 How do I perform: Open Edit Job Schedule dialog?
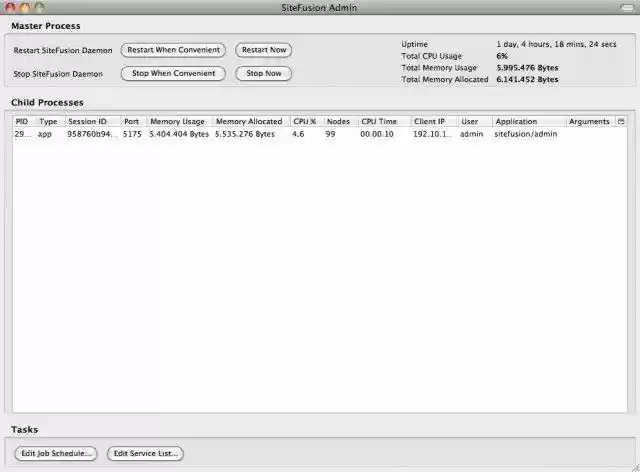56,453
